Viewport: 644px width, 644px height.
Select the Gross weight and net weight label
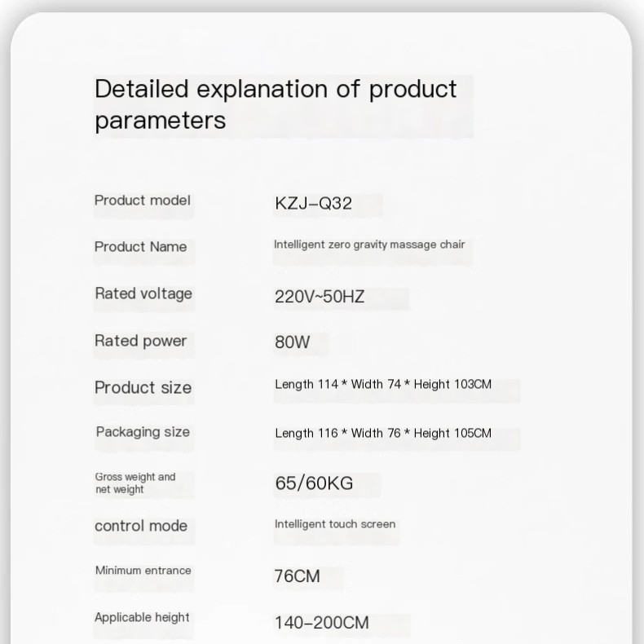(135, 483)
